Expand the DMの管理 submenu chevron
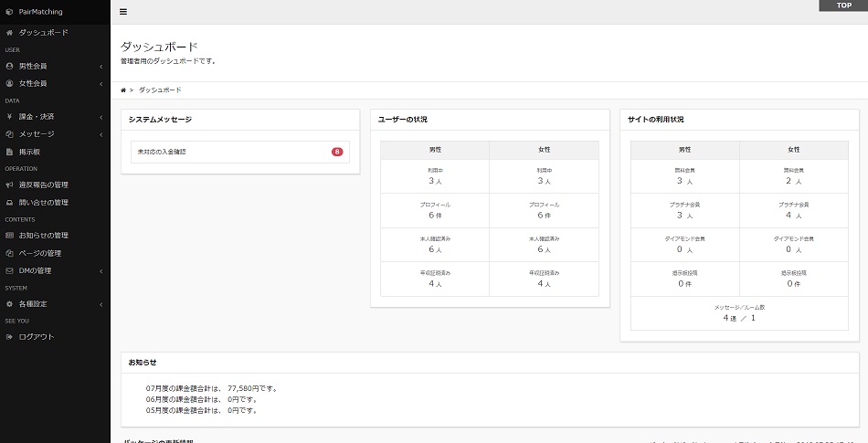This screenshot has height=443, width=868. [101, 271]
